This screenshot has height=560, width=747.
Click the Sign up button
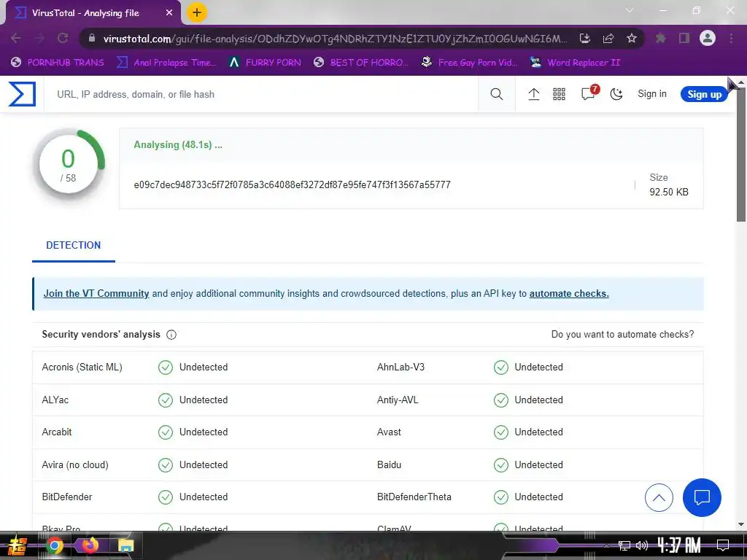coord(704,94)
